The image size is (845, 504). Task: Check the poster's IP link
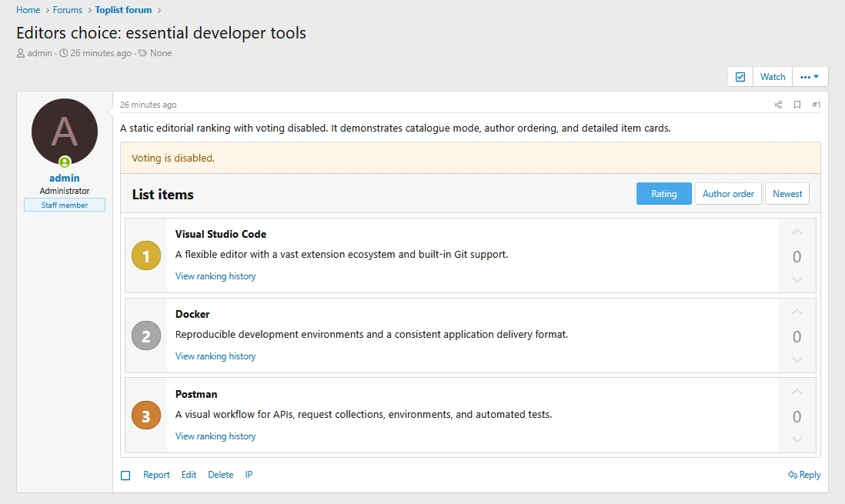tap(249, 474)
